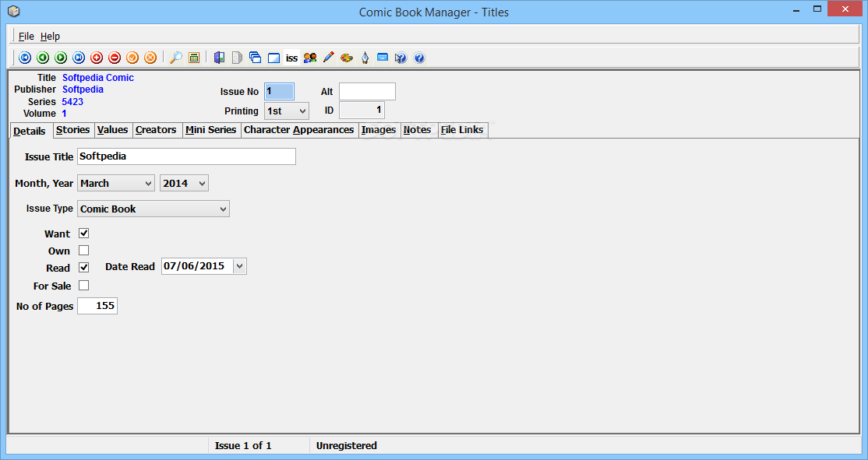Open the two people characters icon
Viewport: 868px width, 460px height.
(310, 58)
